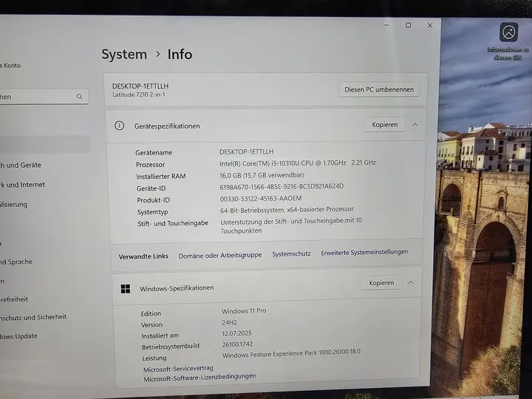This screenshot has width=532, height=399.
Task: Click install date '12.07.2025'
Action: tap(236, 333)
